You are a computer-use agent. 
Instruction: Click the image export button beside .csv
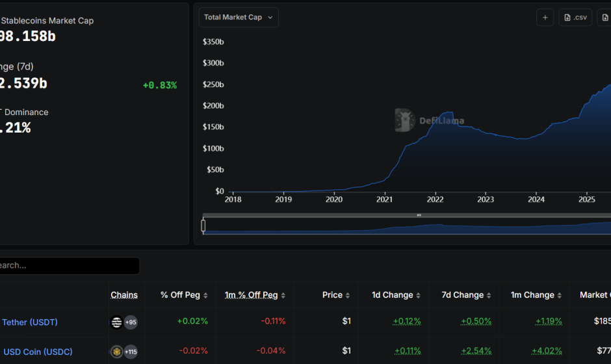pyautogui.click(x=604, y=18)
